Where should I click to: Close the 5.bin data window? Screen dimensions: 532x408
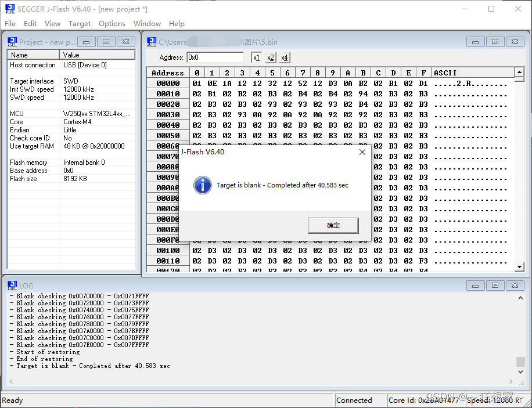515,42
